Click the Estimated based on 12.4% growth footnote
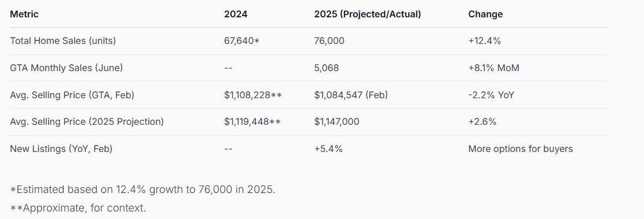The height and width of the screenshot is (219, 644). tap(142, 190)
